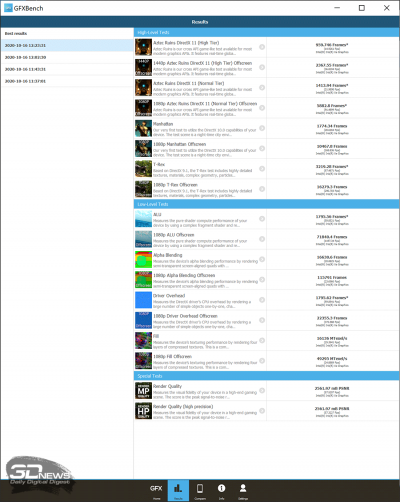400x502 pixels.
Task: Select the result session ending 11:37:01
Action: pos(67,81)
